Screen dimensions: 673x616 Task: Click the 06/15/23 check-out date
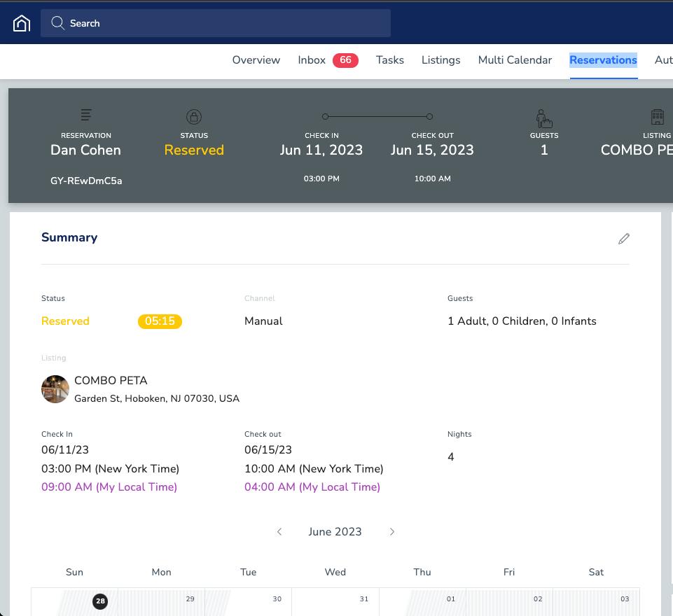coord(268,450)
